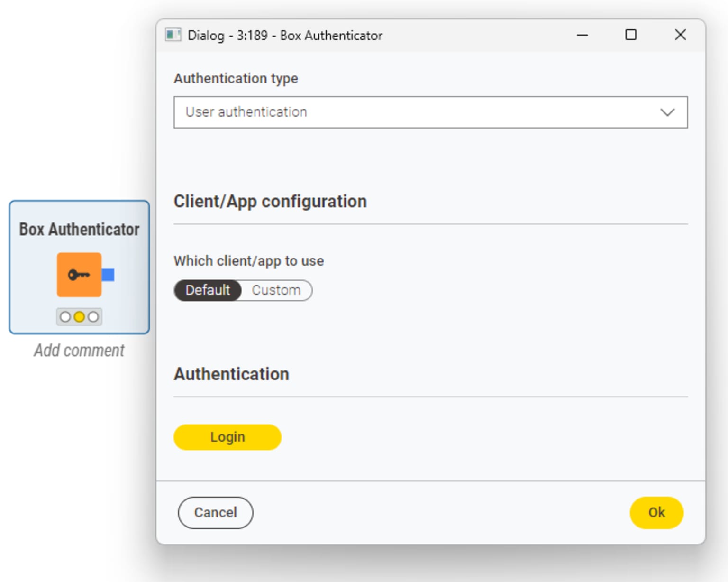Click the chevron arrow of Authentication type field
Screen dimensions: 728x582
pyautogui.click(x=667, y=112)
